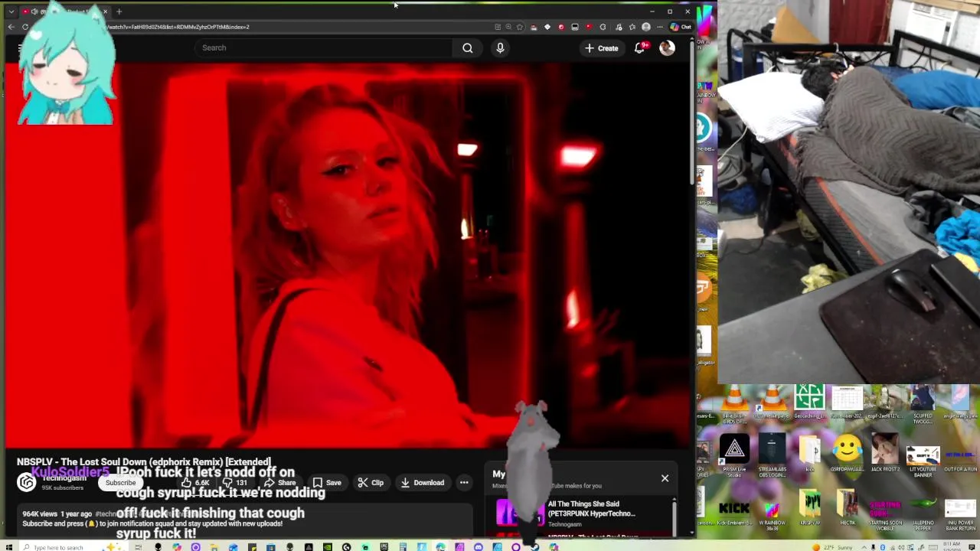
Task: Open the Discord icon in taskbar
Action: [478, 547]
